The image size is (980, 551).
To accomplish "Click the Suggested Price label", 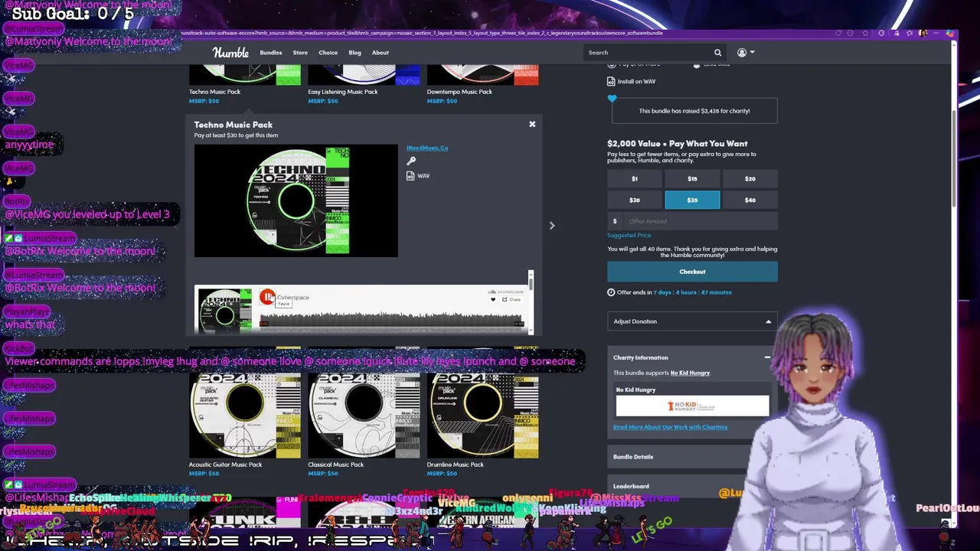I will (629, 236).
